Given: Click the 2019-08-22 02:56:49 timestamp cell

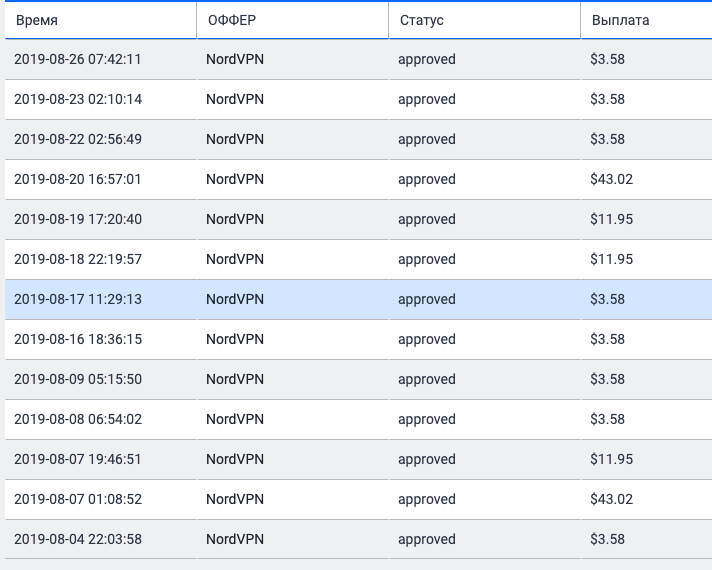Looking at the screenshot, I should pos(78,139).
